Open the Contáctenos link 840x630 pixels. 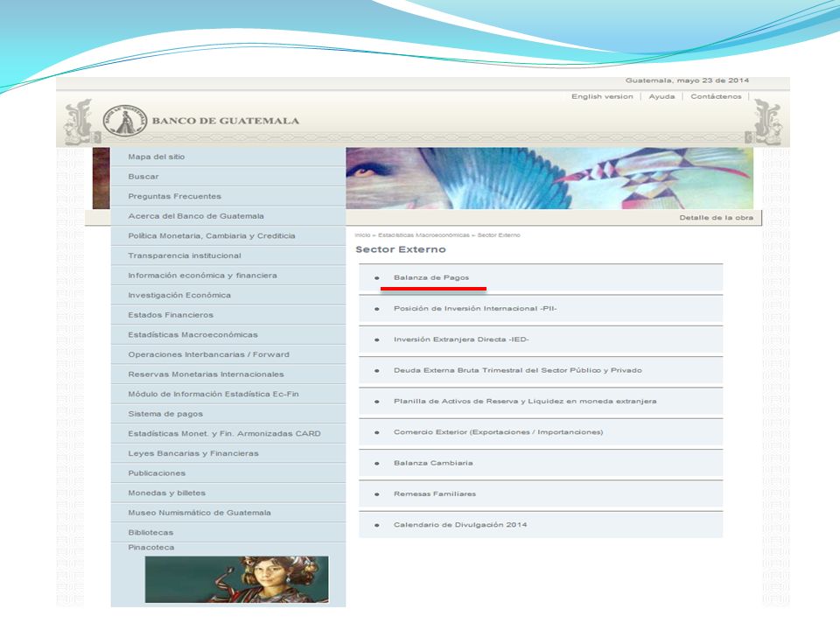click(716, 96)
